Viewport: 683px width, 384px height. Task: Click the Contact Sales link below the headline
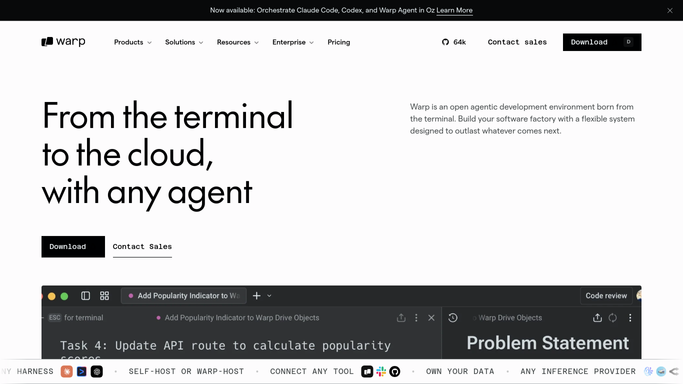click(x=142, y=247)
